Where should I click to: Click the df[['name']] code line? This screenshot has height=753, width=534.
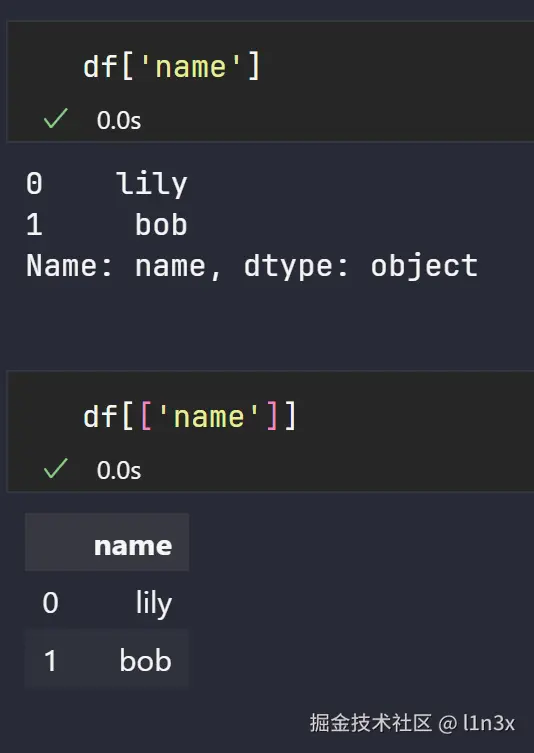coord(190,416)
